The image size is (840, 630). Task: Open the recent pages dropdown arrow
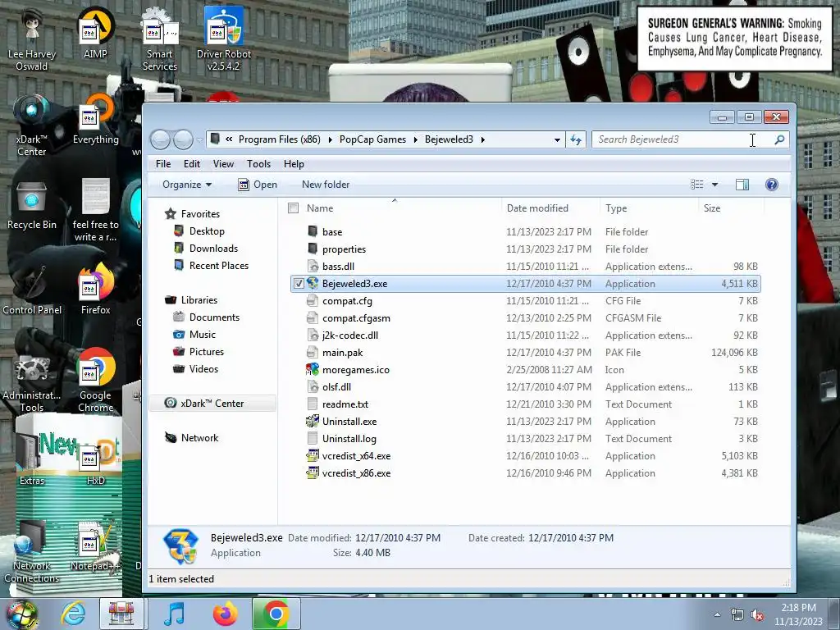pos(199,140)
